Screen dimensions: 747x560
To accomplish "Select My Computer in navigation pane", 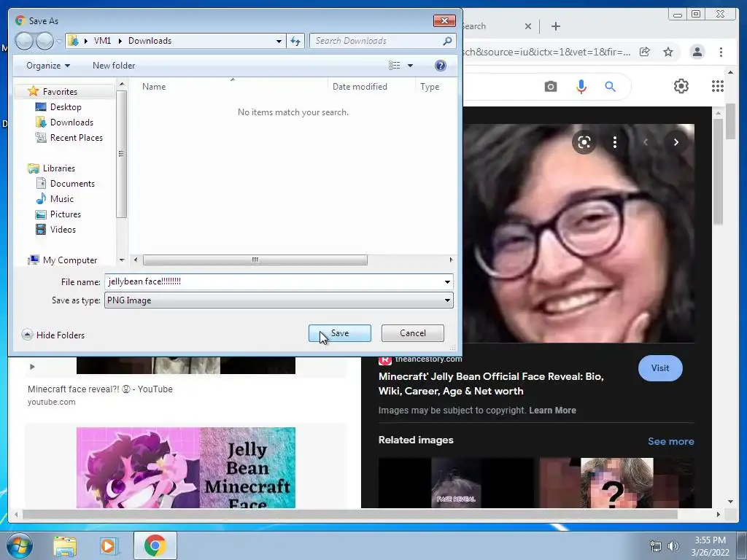I will (x=69, y=260).
